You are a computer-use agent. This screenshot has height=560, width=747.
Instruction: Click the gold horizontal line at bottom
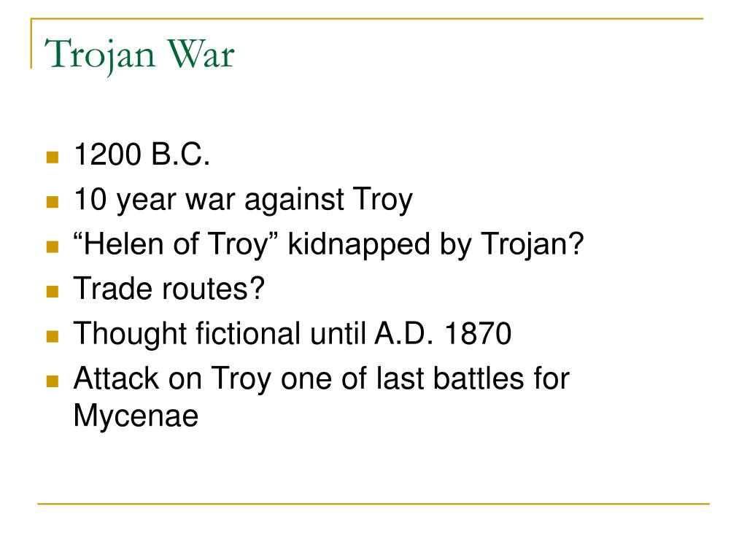(x=373, y=503)
